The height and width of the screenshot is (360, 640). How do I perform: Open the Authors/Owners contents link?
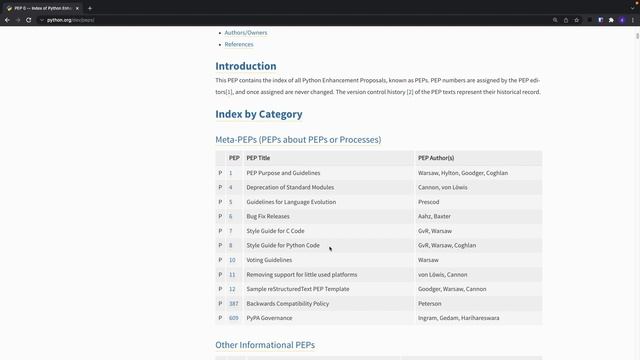[x=246, y=33]
